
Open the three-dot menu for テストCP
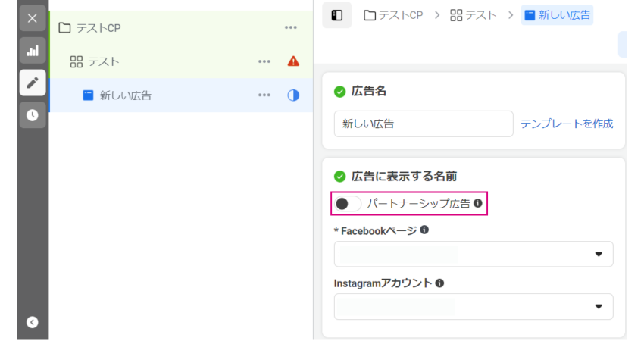pos(291,27)
